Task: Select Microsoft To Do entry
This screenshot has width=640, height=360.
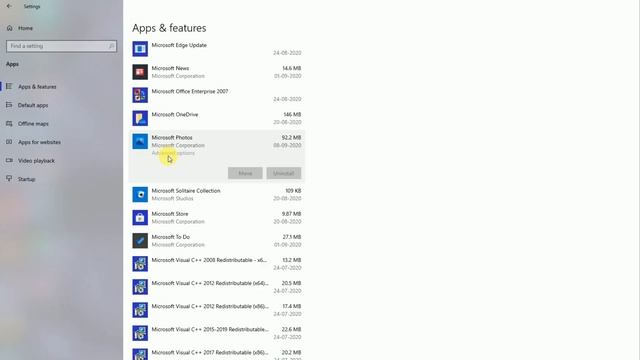Action: click(x=217, y=241)
